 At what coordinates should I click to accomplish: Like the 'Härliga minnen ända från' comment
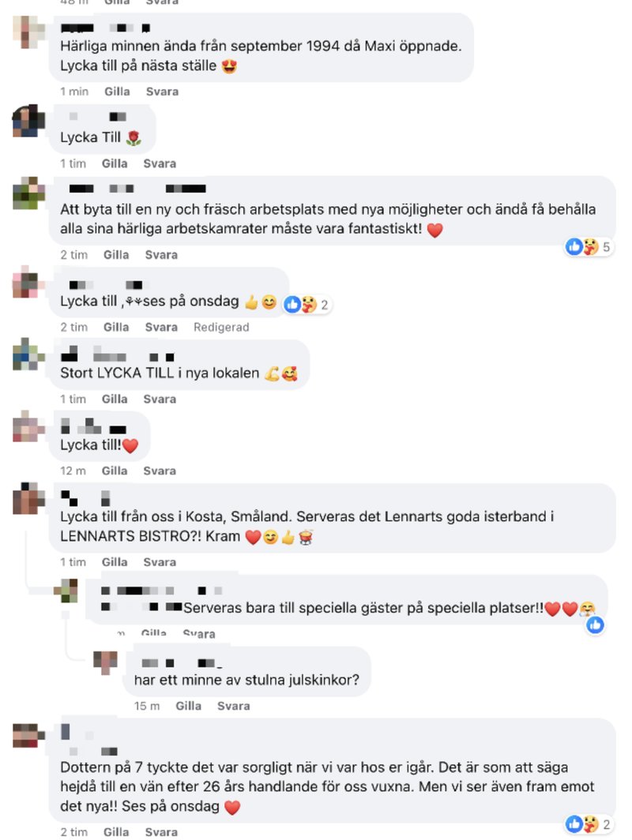(x=117, y=92)
